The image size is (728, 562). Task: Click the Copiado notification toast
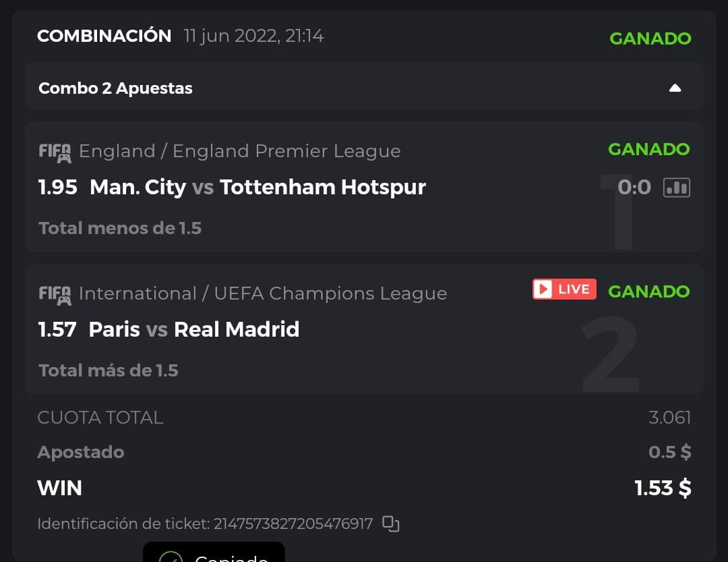[214, 555]
